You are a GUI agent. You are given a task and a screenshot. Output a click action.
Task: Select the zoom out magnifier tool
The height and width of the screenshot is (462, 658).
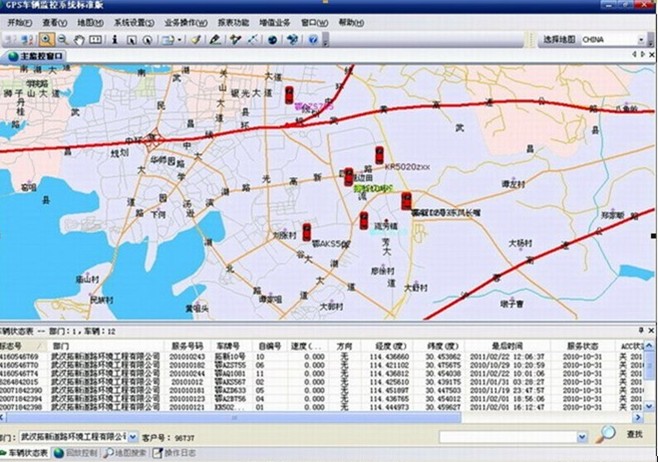[63, 40]
